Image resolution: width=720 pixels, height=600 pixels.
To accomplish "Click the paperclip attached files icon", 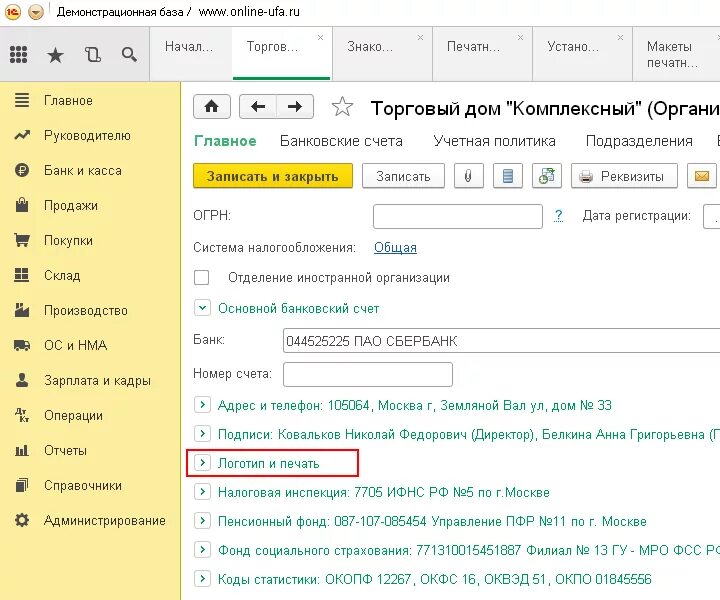I will click(x=468, y=176).
